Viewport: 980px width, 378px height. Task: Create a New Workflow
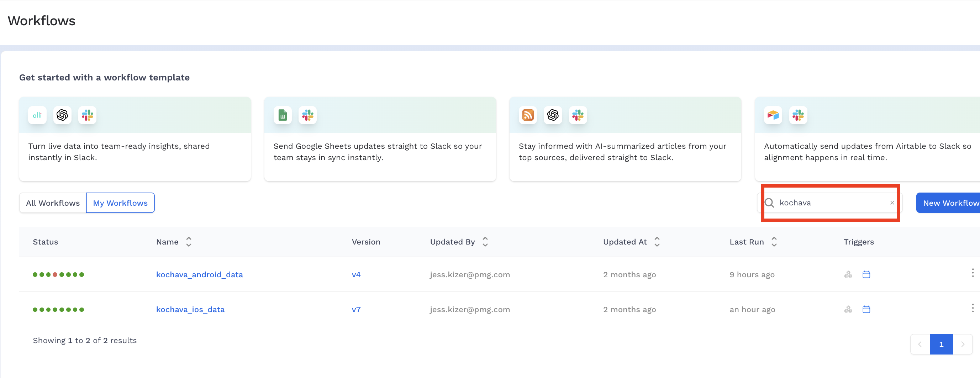tap(949, 203)
